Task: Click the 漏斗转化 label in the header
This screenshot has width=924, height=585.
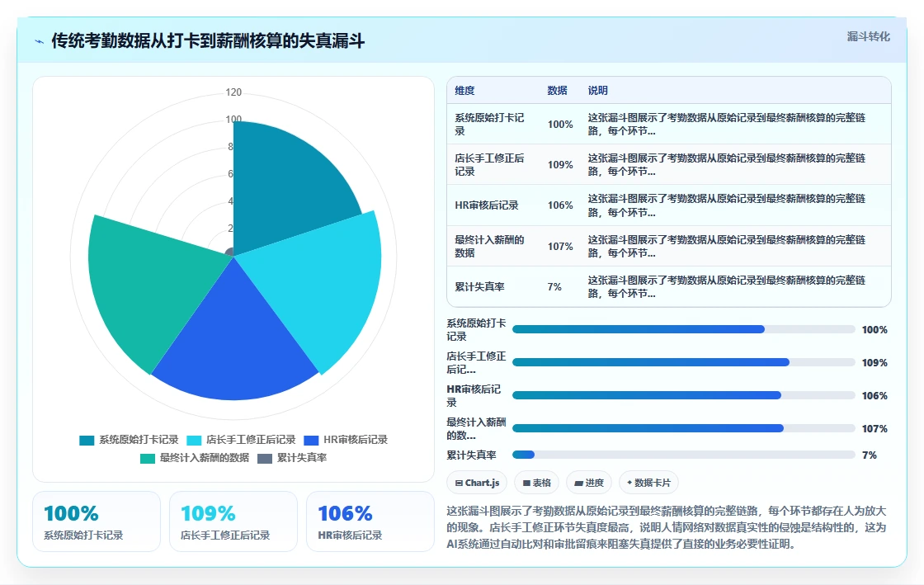Action: 868,36
